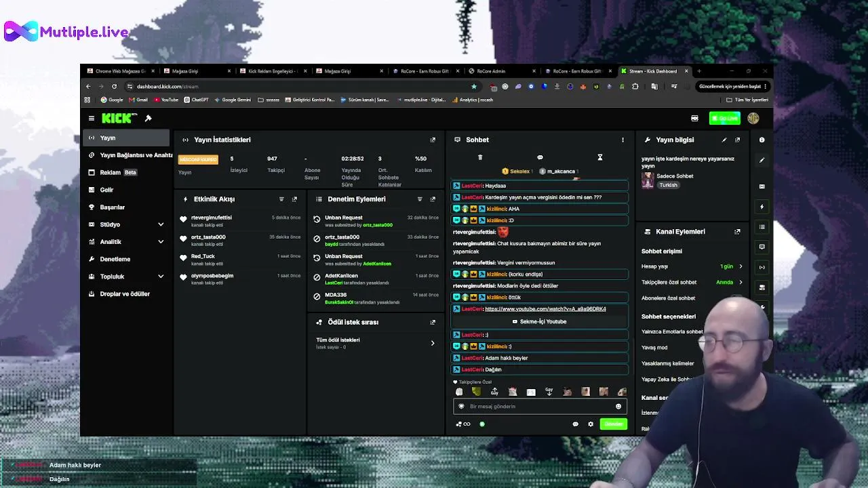Viewport: 868px width, 488px height.
Task: Open YouTube bookmark in bookmarks bar
Action: pos(166,100)
